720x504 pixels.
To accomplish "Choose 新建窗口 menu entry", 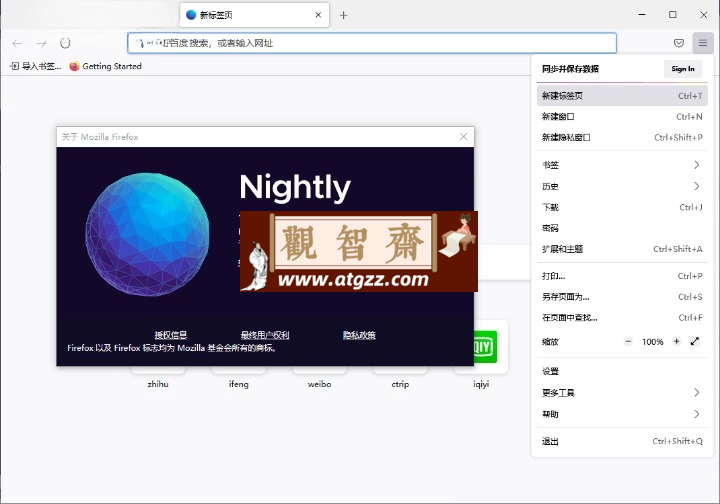I will click(x=622, y=117).
